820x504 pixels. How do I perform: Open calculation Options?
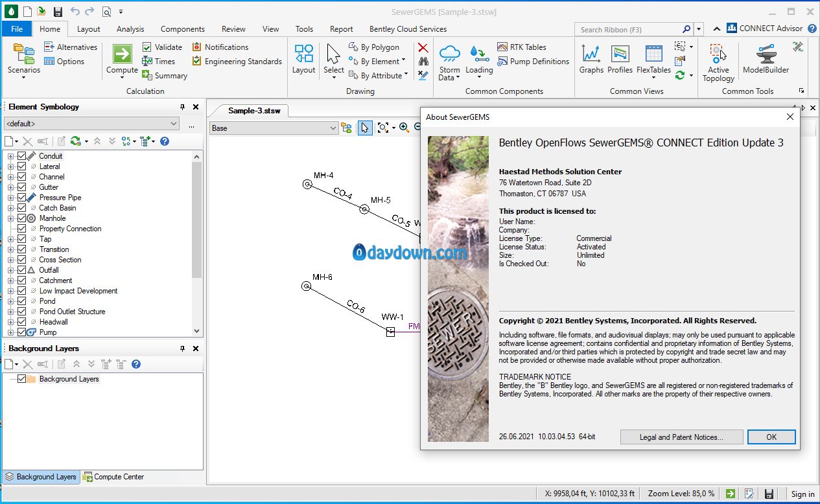click(x=64, y=62)
